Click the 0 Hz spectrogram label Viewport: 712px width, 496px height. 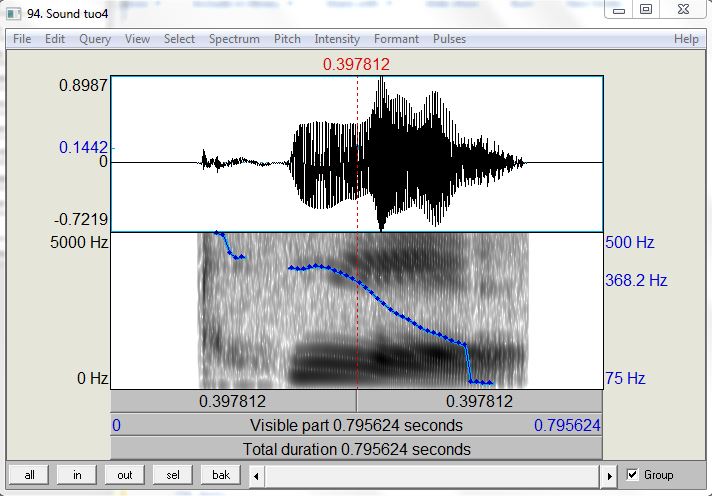click(93, 378)
